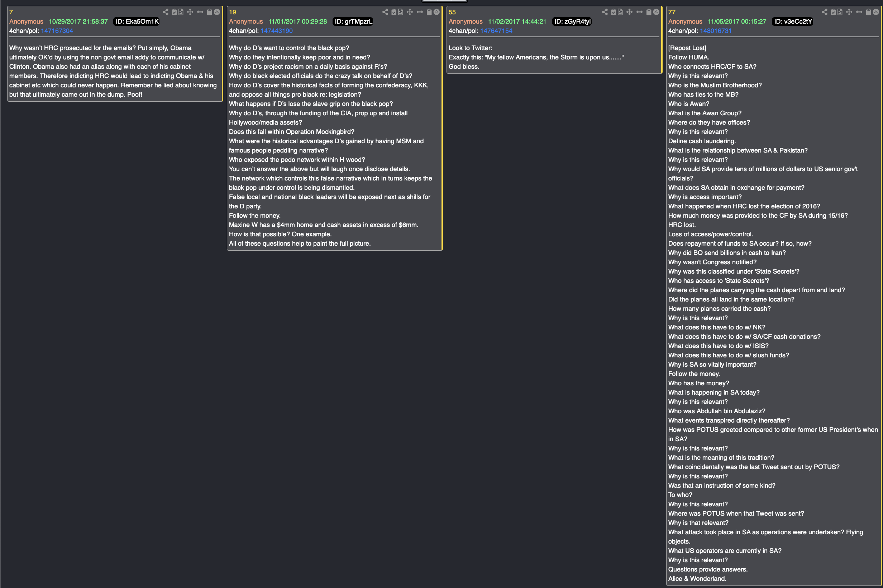Click the ID: v3eCc2tY badge

[x=793, y=21]
